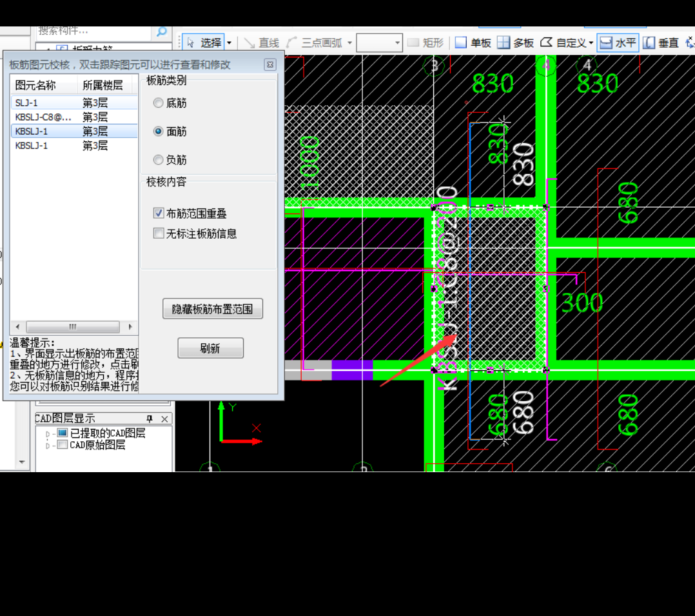Image resolution: width=695 pixels, height=616 pixels.
Task: Select the 矩形 rectangle tool
Action: 426,43
